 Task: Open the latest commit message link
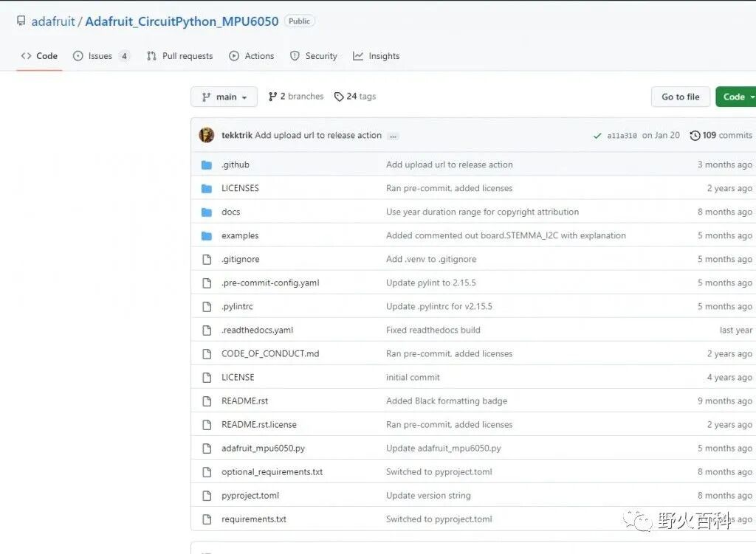coord(318,136)
